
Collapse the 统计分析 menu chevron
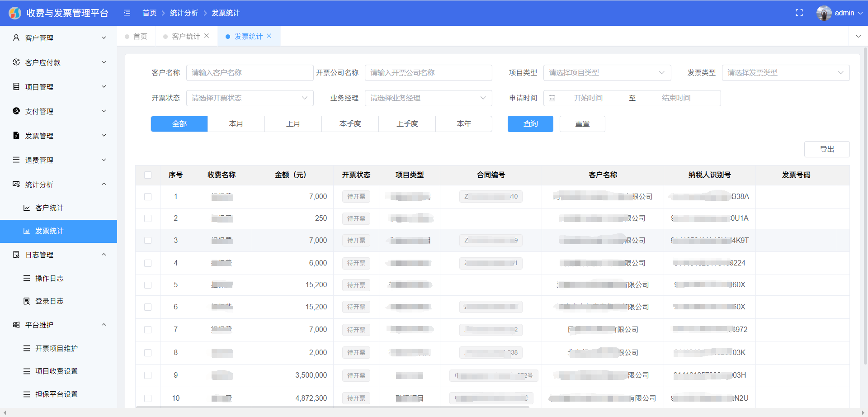click(x=104, y=185)
